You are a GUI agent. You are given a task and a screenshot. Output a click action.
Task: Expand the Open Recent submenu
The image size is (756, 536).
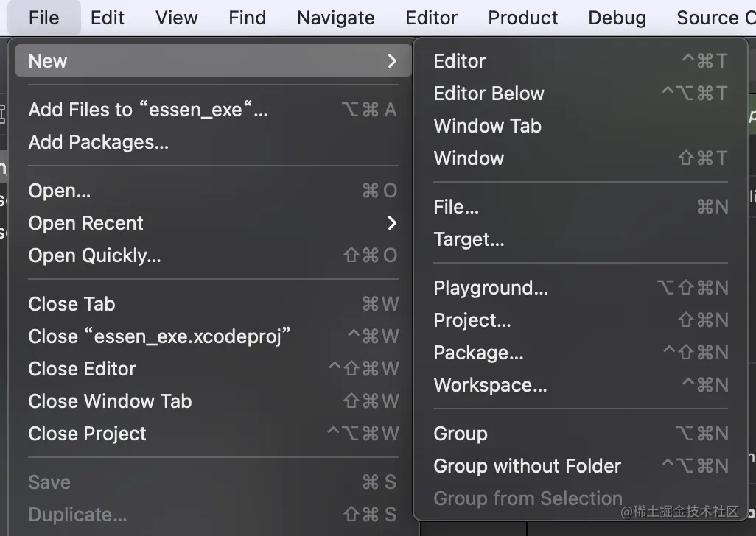click(392, 223)
